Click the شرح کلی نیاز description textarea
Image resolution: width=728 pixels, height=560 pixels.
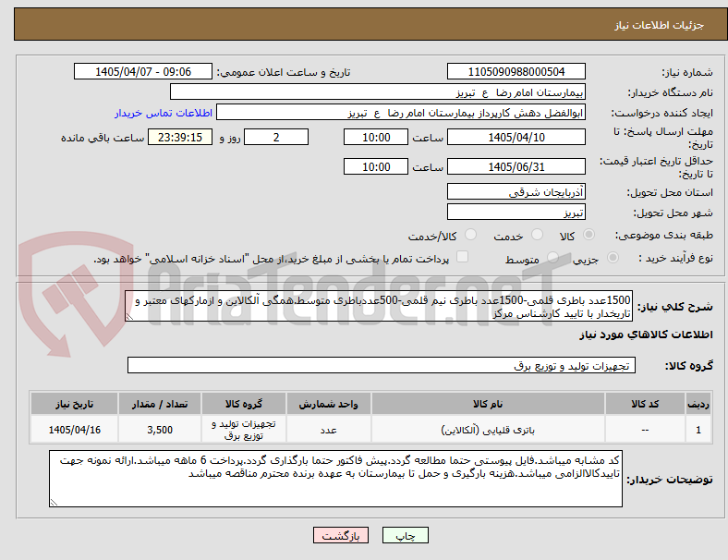tap(379, 306)
